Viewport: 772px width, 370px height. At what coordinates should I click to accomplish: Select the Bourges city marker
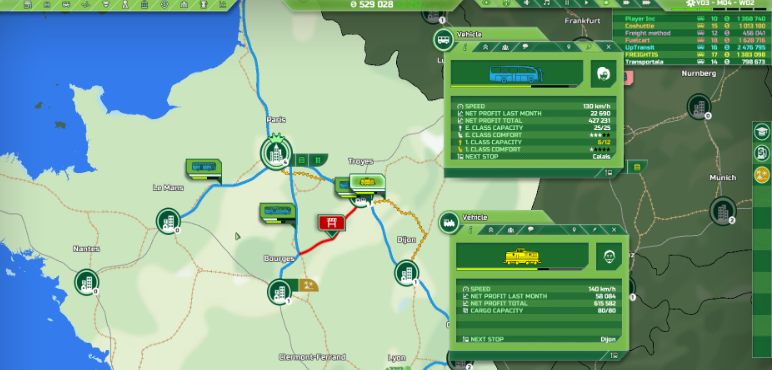click(x=280, y=292)
